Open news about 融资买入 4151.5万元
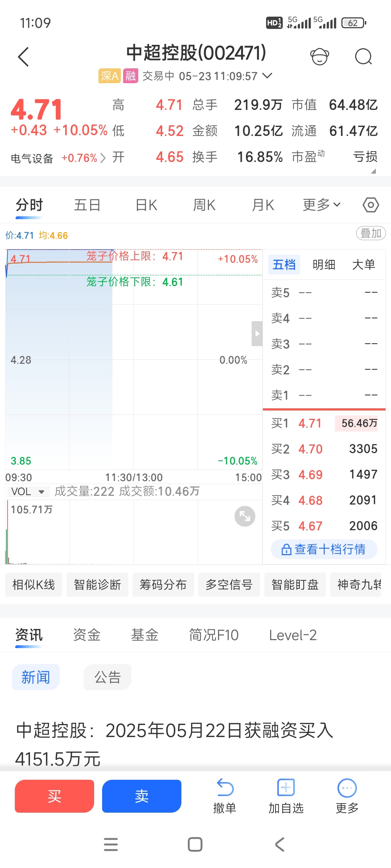Screen dimensions: 391x868 tap(175, 744)
